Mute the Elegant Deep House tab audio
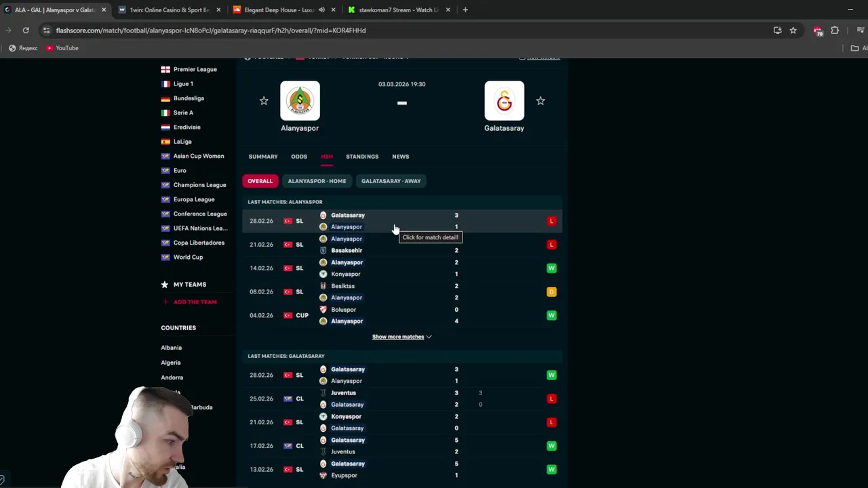The height and width of the screenshot is (488, 868). pos(321,10)
